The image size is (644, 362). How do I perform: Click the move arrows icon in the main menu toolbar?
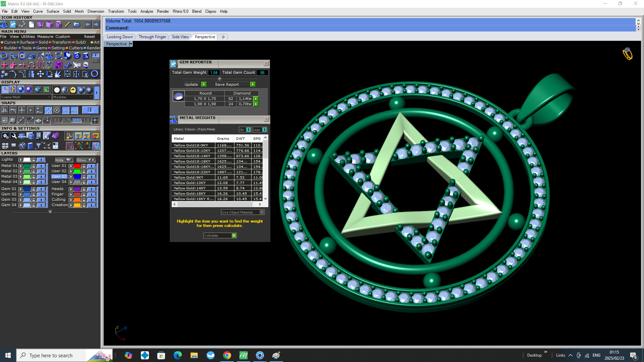40,74
